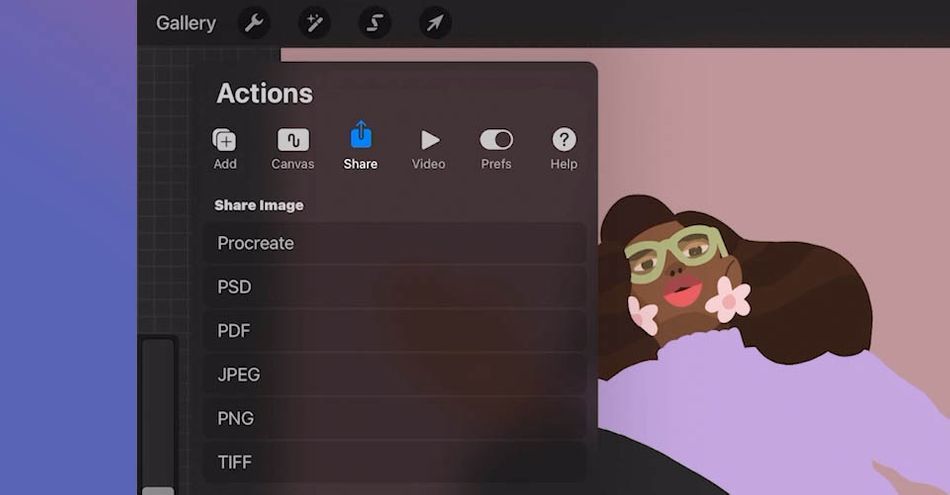Screen dimensions: 950x495
Task: Export the image as PDF
Action: [394, 330]
